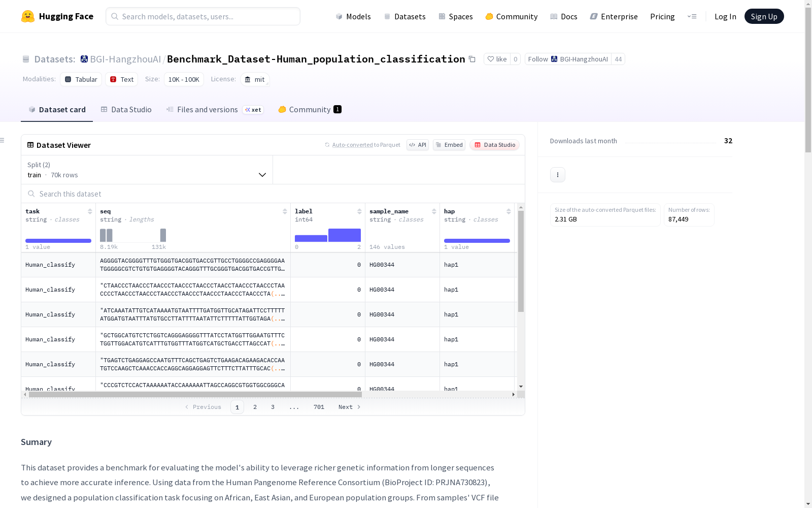Go to page 3 of the dataset
Viewport: 812px width, 508px height.
click(x=273, y=407)
